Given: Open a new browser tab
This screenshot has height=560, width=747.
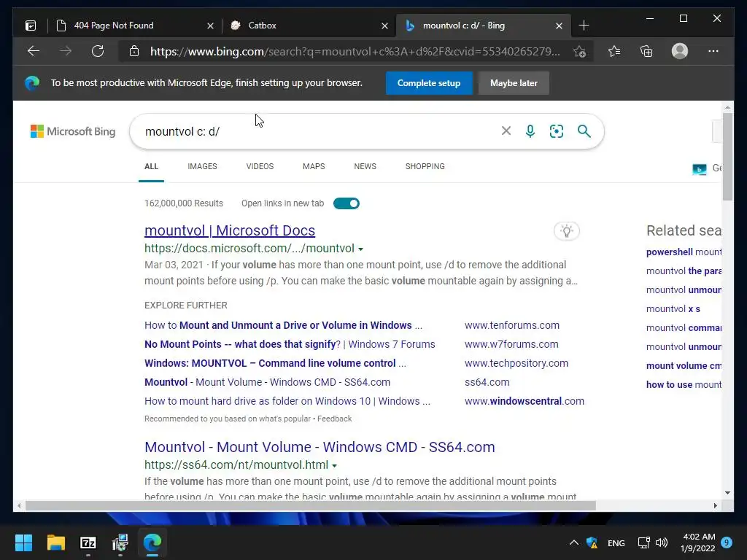Looking at the screenshot, I should pyautogui.click(x=584, y=26).
